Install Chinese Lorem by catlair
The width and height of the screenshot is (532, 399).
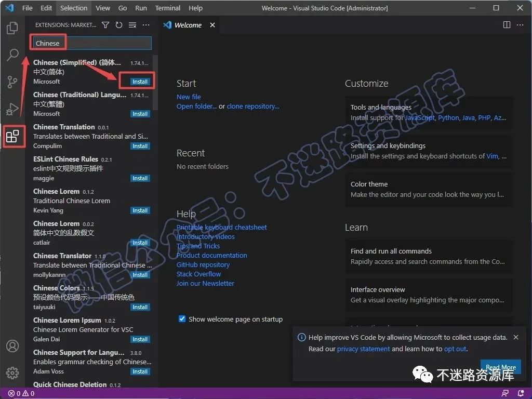pyautogui.click(x=140, y=243)
